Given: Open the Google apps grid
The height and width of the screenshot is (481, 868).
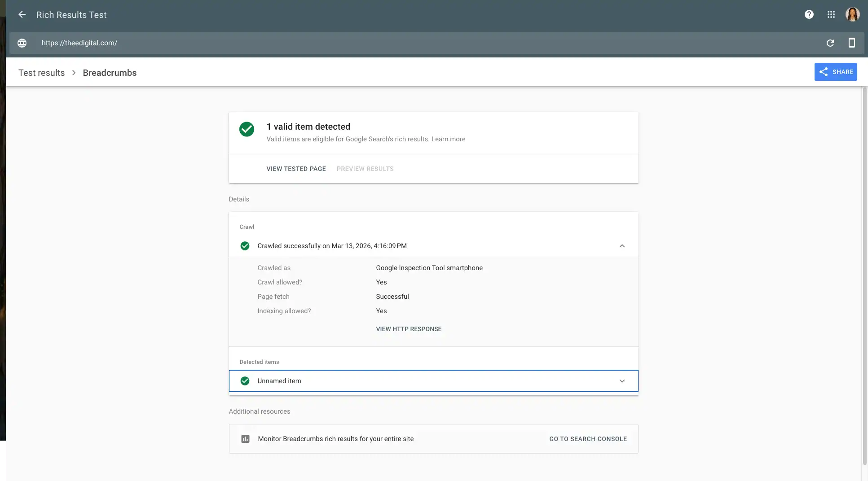Looking at the screenshot, I should click(831, 15).
